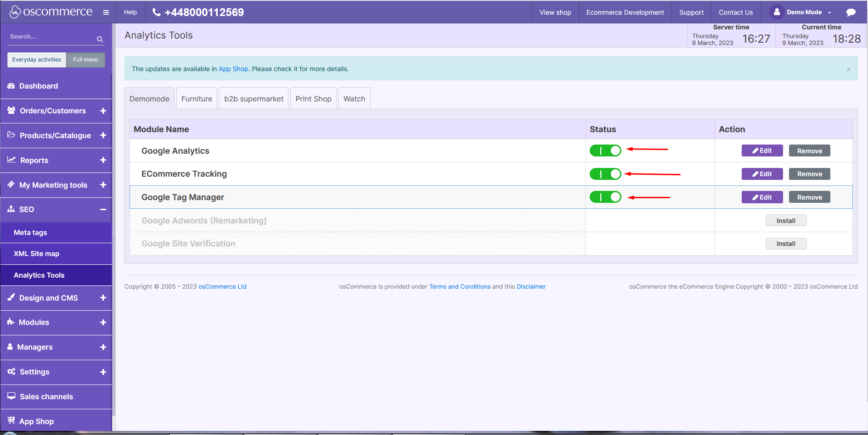Open the chat bubble icon
This screenshot has width=868, height=435.
click(x=851, y=12)
